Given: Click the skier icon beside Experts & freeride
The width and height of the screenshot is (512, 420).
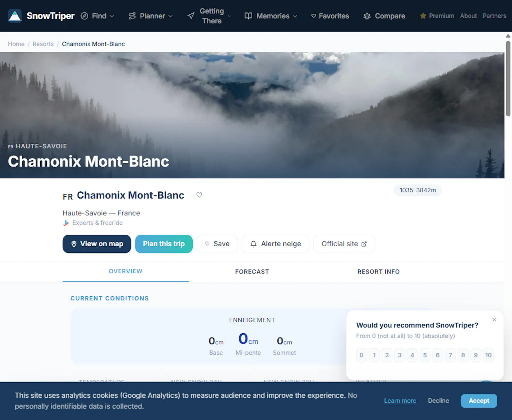Looking at the screenshot, I should [x=66, y=223].
